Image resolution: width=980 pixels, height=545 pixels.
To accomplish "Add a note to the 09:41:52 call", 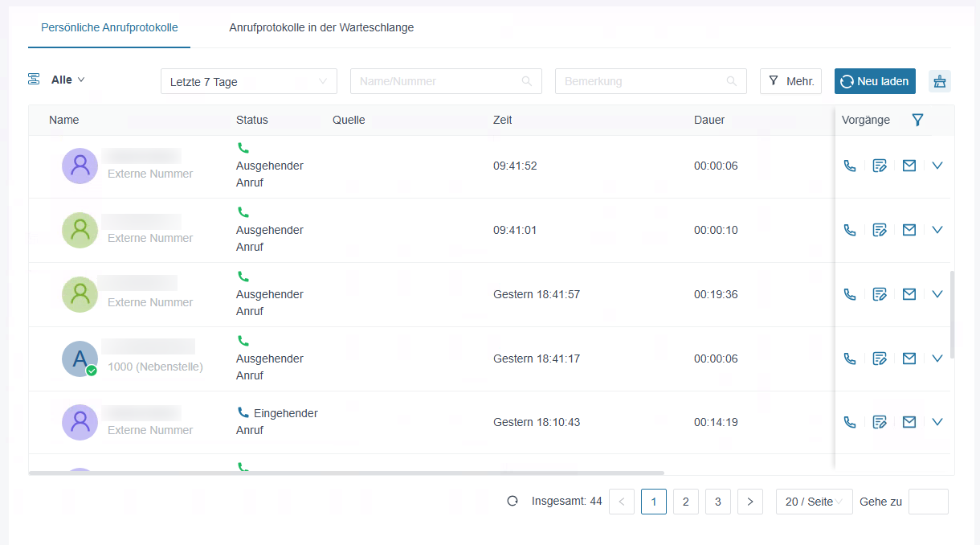I will point(880,166).
